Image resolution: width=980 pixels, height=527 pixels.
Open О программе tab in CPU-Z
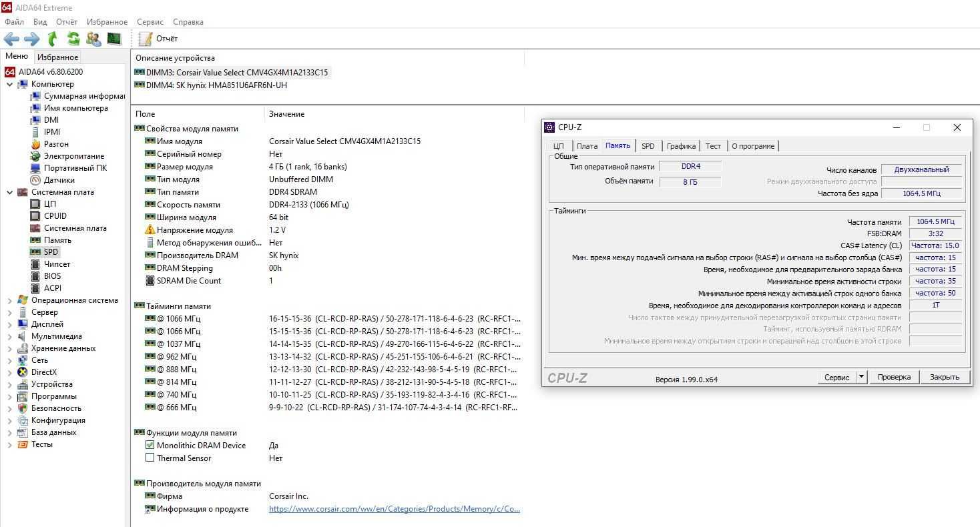753,146
